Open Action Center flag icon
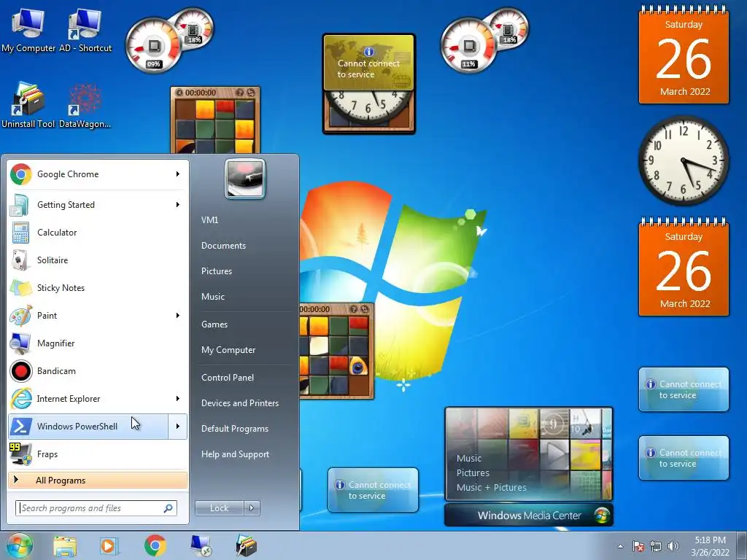The image size is (747, 560). pyautogui.click(x=638, y=546)
